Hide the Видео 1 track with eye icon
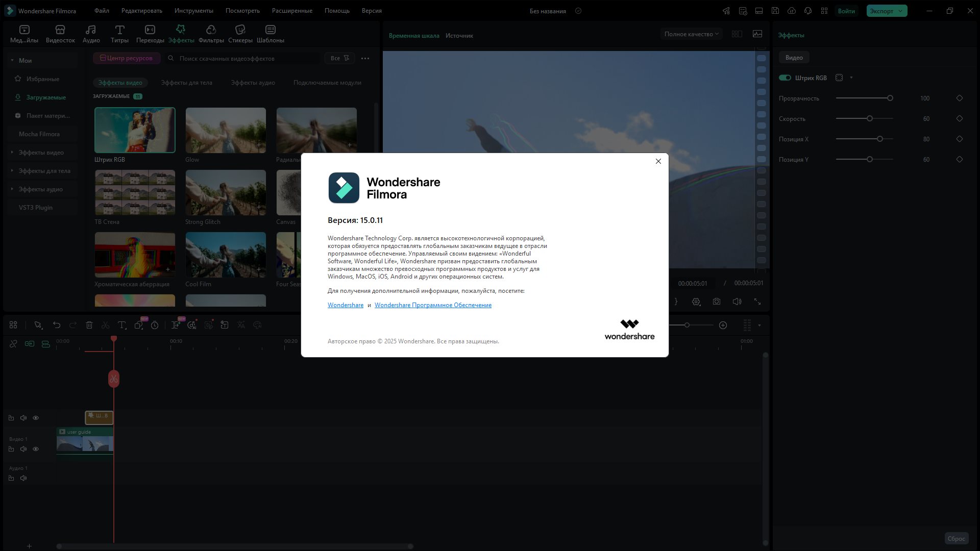The image size is (980, 551). pyautogui.click(x=36, y=449)
